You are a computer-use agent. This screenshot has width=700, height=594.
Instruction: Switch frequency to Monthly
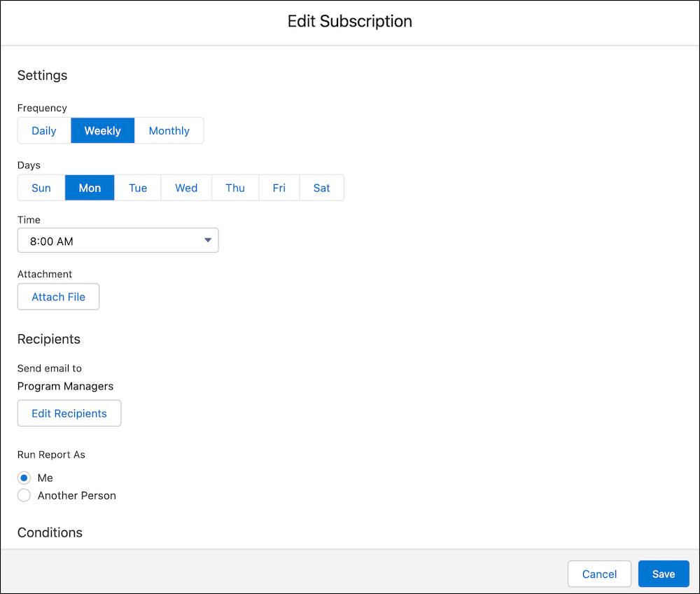pyautogui.click(x=169, y=130)
